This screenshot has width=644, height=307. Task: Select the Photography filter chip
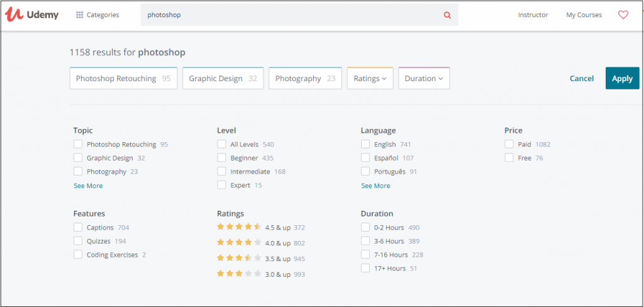(x=305, y=79)
